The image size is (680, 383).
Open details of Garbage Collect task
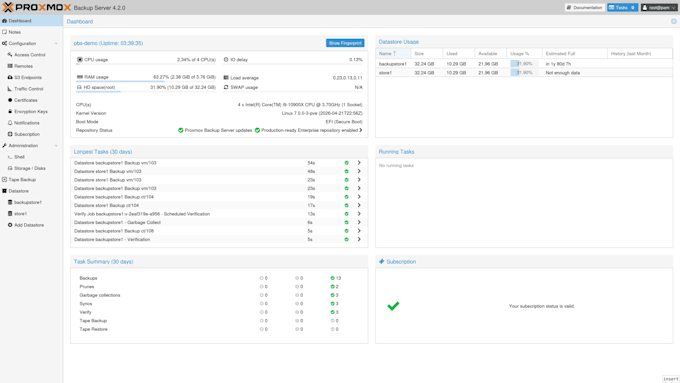(x=359, y=223)
